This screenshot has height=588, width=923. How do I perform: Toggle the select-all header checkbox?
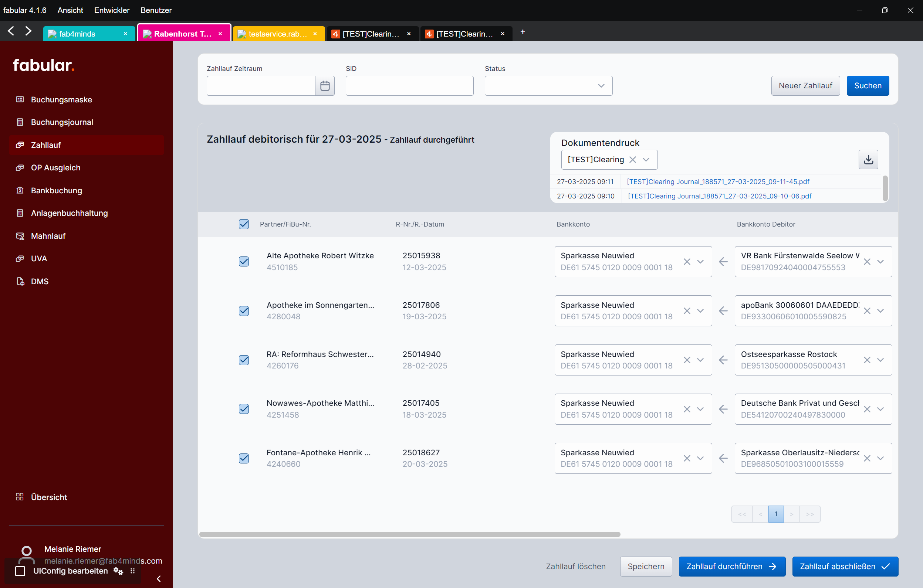coord(244,224)
